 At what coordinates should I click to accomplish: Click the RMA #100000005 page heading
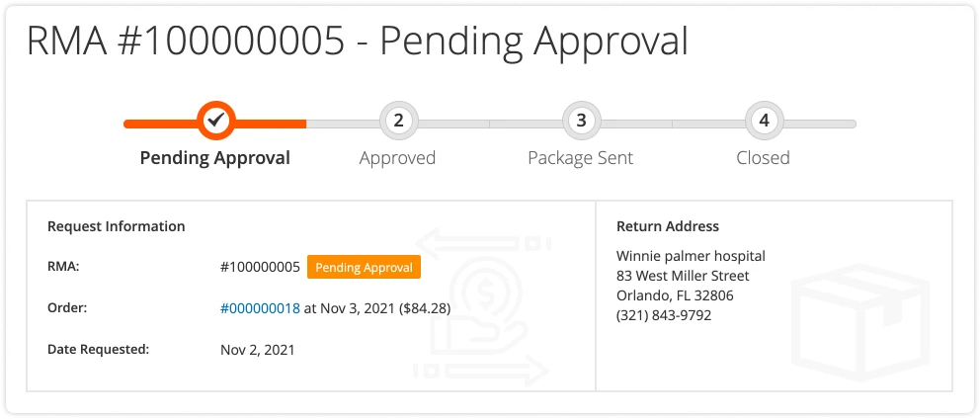tap(356, 42)
